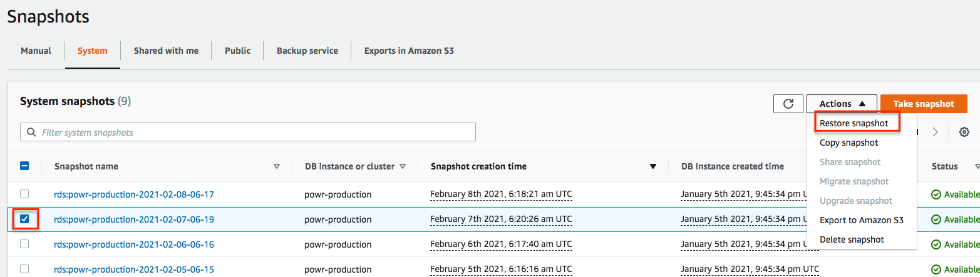
Task: Select Copy snapshot menu option
Action: pyautogui.click(x=848, y=143)
